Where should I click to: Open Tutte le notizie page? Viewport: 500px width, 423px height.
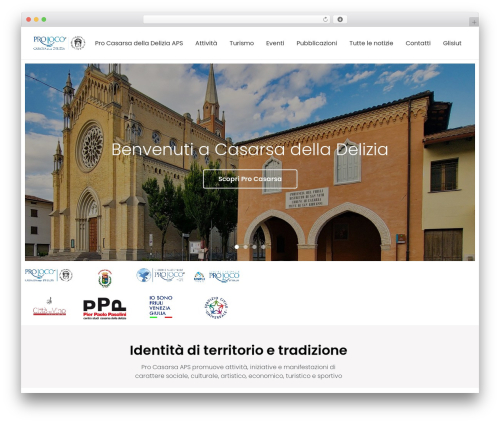(371, 43)
